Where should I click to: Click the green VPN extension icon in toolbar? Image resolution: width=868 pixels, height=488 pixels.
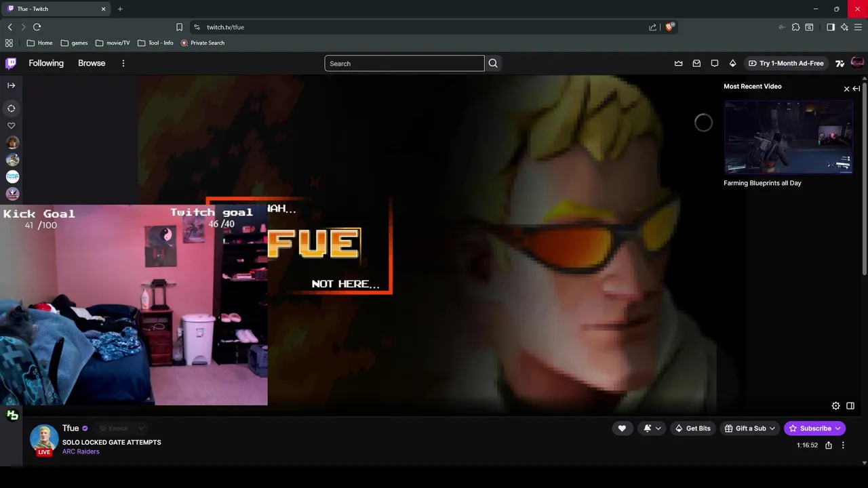pyautogui.click(x=781, y=27)
